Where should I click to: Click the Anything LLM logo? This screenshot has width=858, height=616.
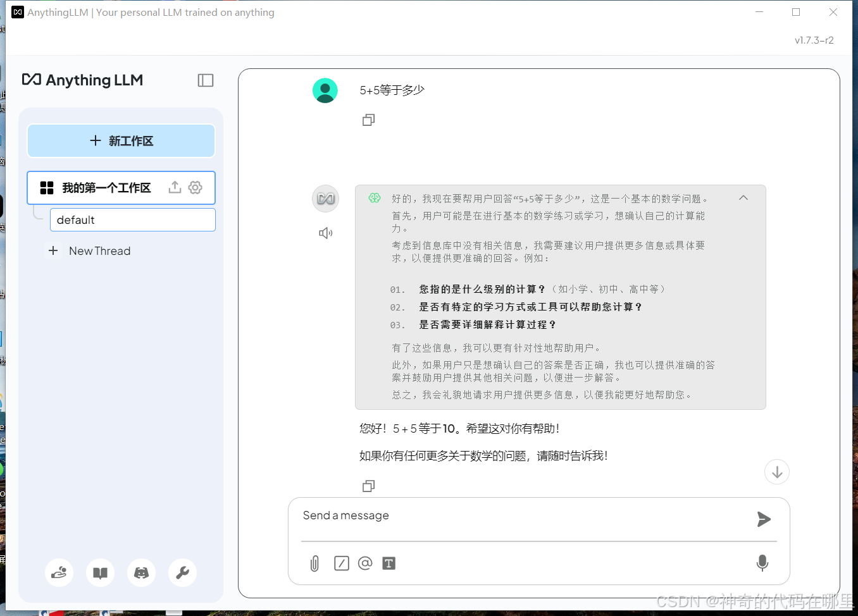click(x=82, y=80)
